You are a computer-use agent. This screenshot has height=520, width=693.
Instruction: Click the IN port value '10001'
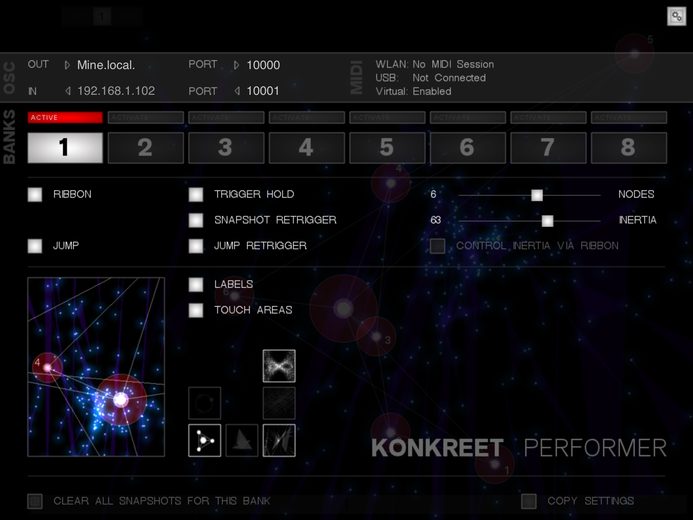pyautogui.click(x=263, y=91)
